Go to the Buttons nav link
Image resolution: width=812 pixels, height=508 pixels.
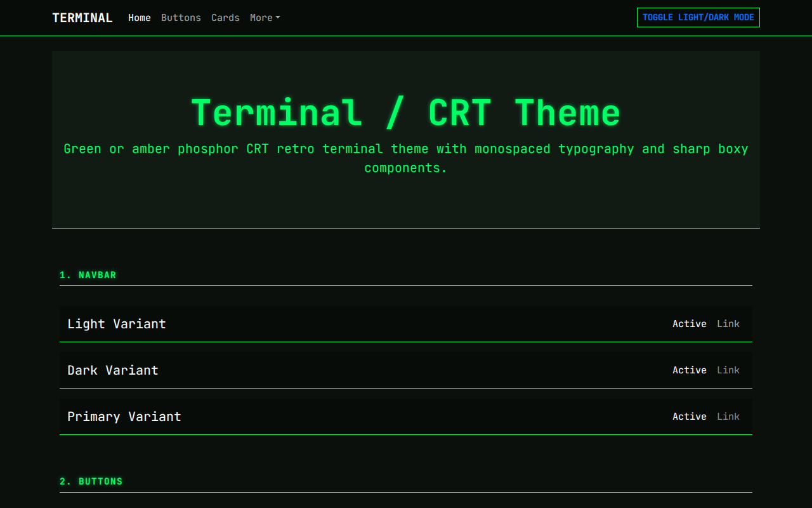181,18
